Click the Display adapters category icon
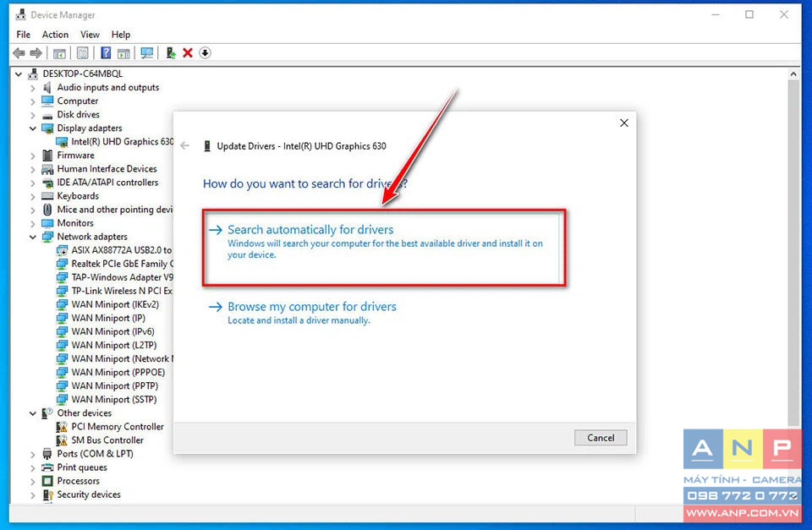 47,128
